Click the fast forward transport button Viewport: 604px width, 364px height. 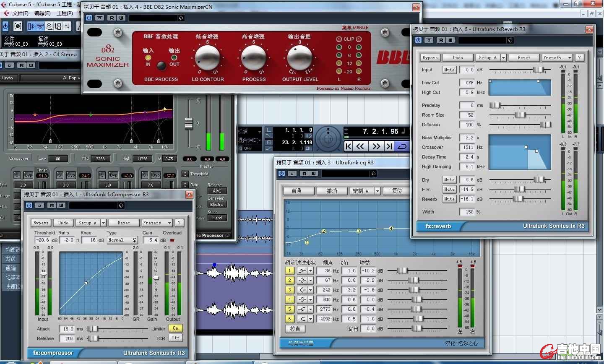click(x=376, y=146)
